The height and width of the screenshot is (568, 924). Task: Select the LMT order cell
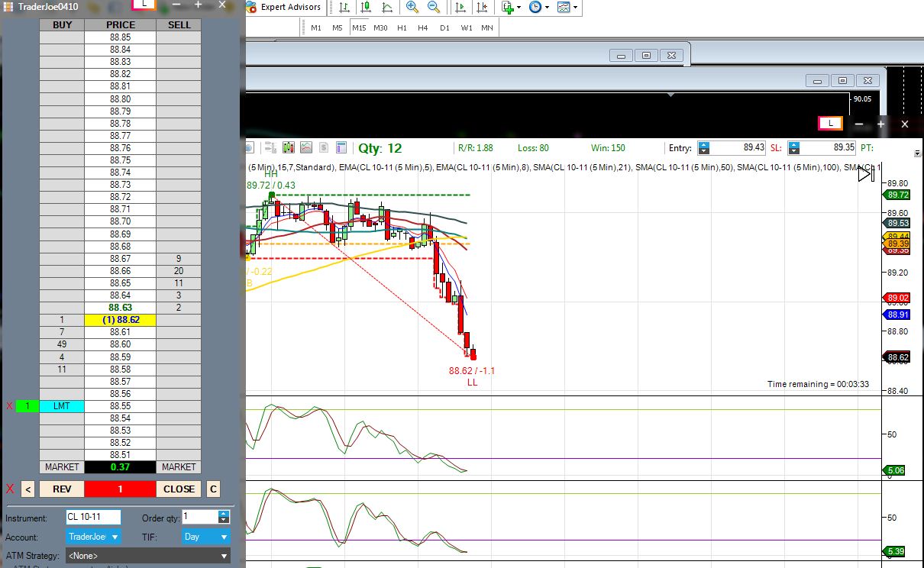tap(62, 406)
